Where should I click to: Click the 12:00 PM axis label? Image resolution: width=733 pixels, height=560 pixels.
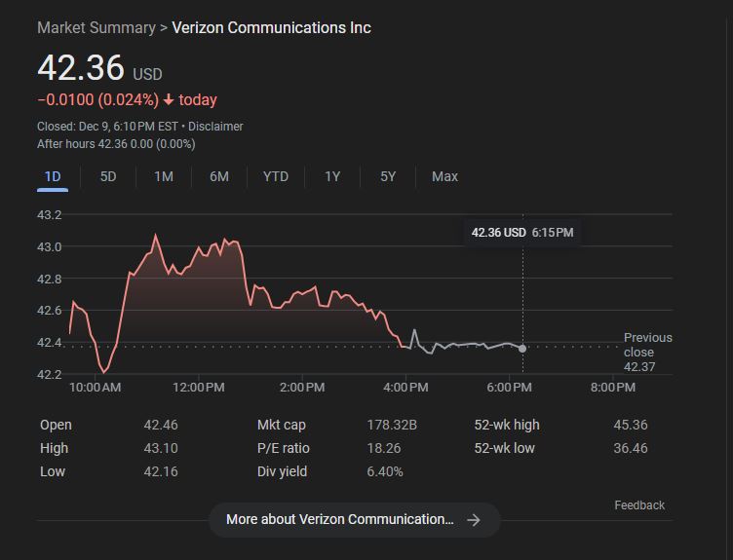199,388
